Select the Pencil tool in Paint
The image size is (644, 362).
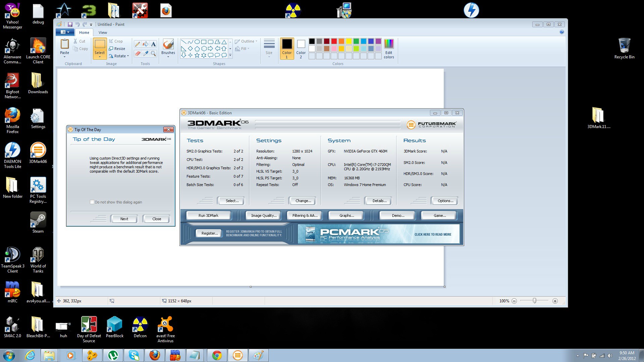(x=137, y=44)
